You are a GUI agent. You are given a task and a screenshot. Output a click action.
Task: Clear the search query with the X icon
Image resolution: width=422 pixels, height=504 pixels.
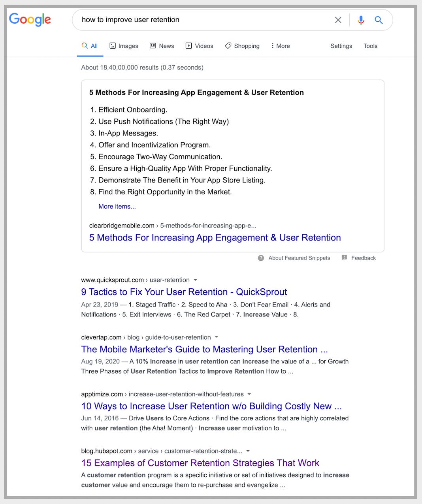point(338,20)
